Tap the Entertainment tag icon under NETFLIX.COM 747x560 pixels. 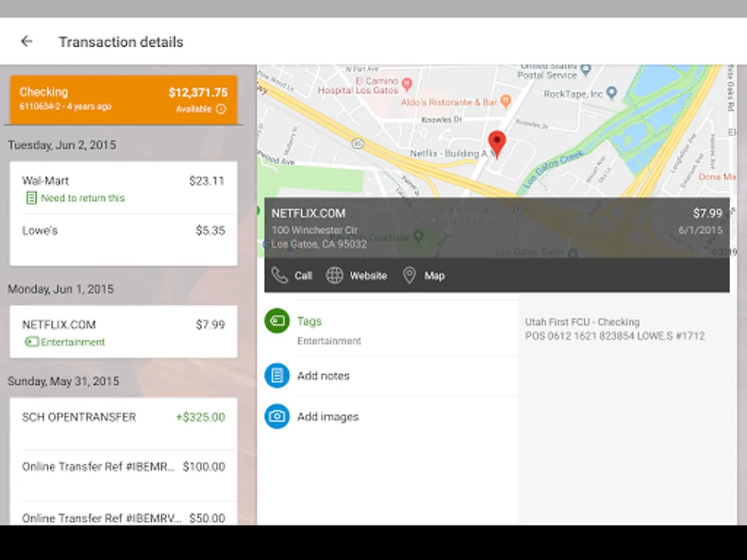point(31,342)
